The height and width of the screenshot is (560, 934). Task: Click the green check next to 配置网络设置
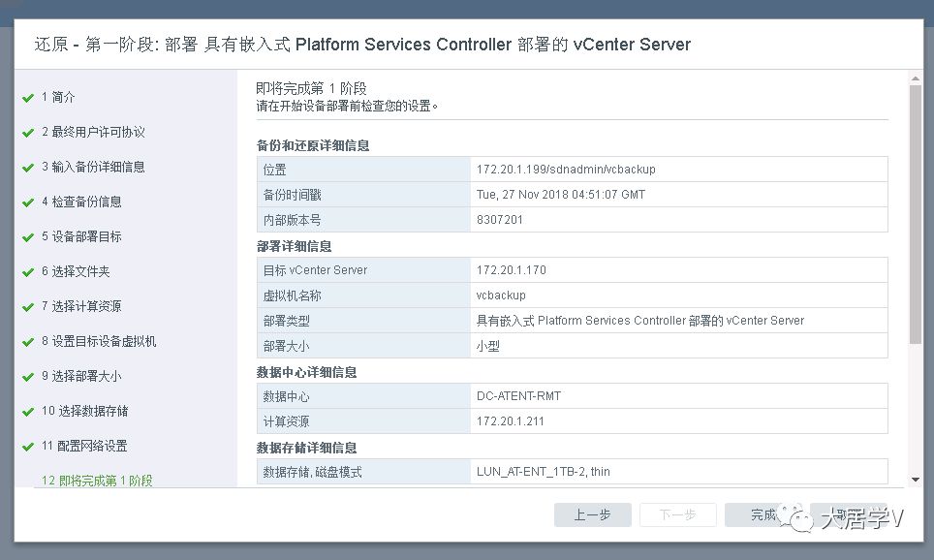coord(28,446)
